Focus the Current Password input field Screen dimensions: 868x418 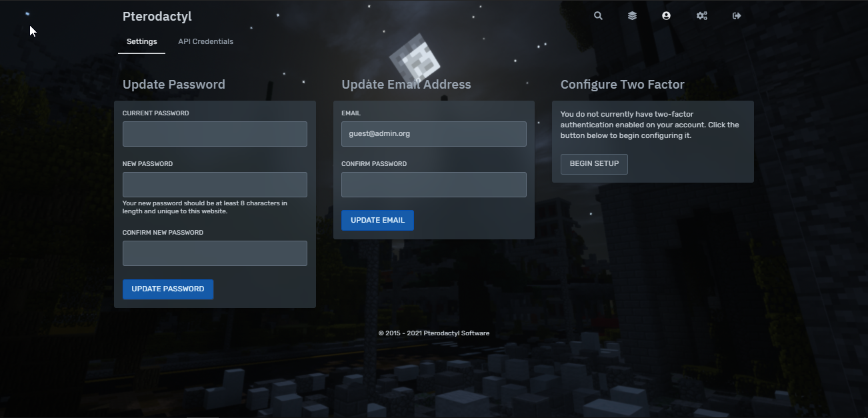click(215, 134)
